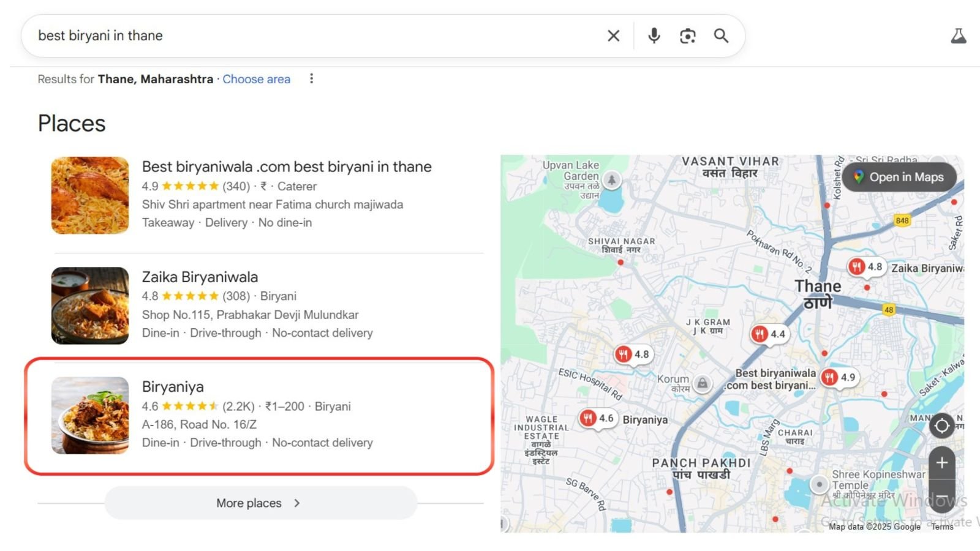Open in Maps button on map
The height and width of the screenshot is (551, 980).
coord(899,177)
